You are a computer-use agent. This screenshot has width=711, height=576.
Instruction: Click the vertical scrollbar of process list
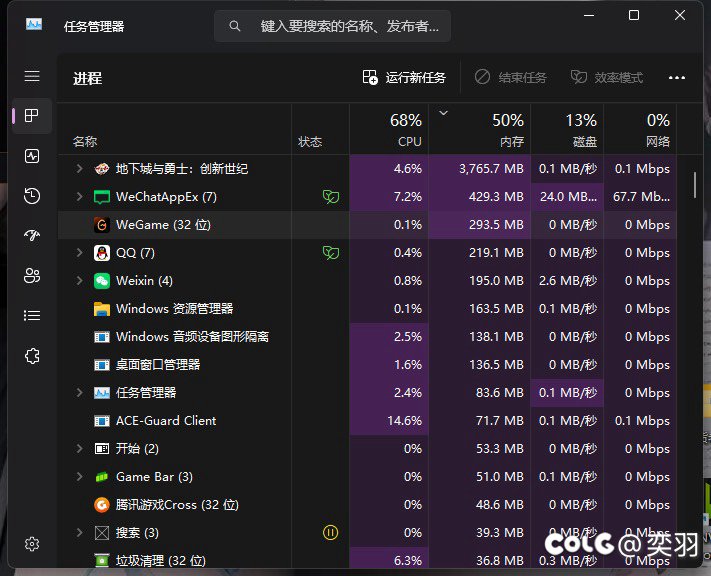tap(695, 185)
